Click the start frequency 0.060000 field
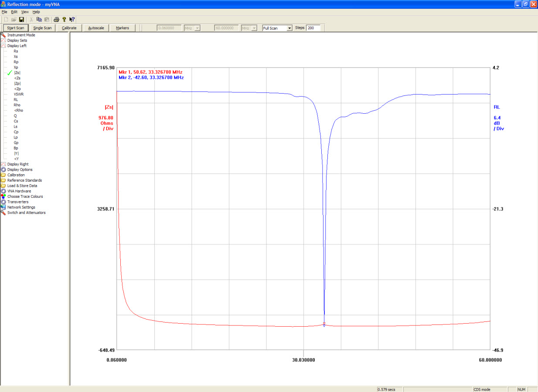The height and width of the screenshot is (392, 538). click(x=169, y=28)
